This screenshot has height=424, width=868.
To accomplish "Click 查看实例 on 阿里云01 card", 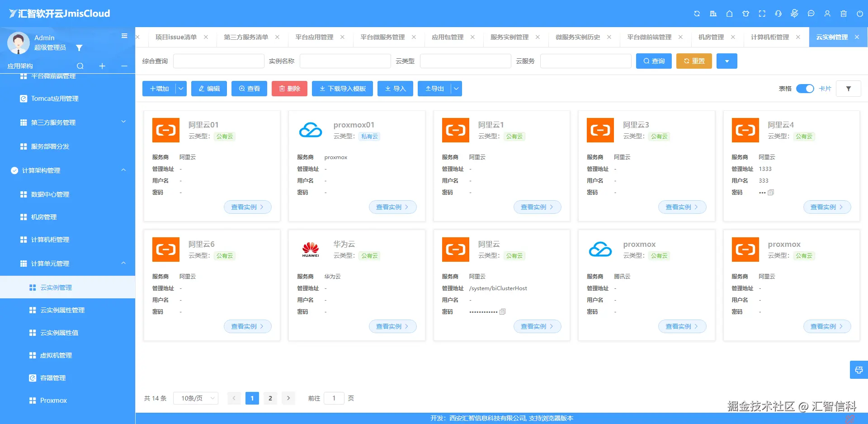I will (x=248, y=207).
